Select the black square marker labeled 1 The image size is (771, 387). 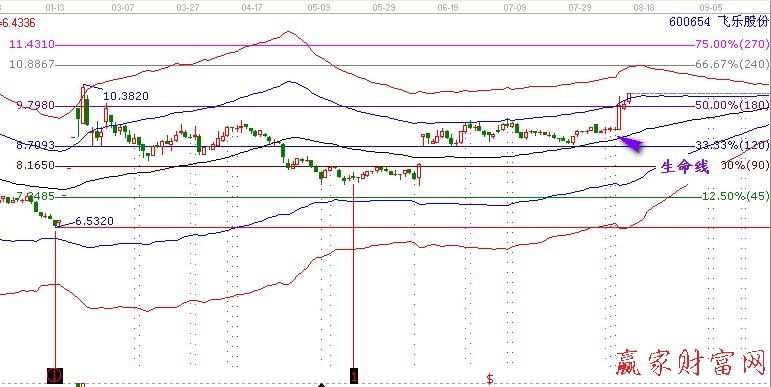point(354,376)
